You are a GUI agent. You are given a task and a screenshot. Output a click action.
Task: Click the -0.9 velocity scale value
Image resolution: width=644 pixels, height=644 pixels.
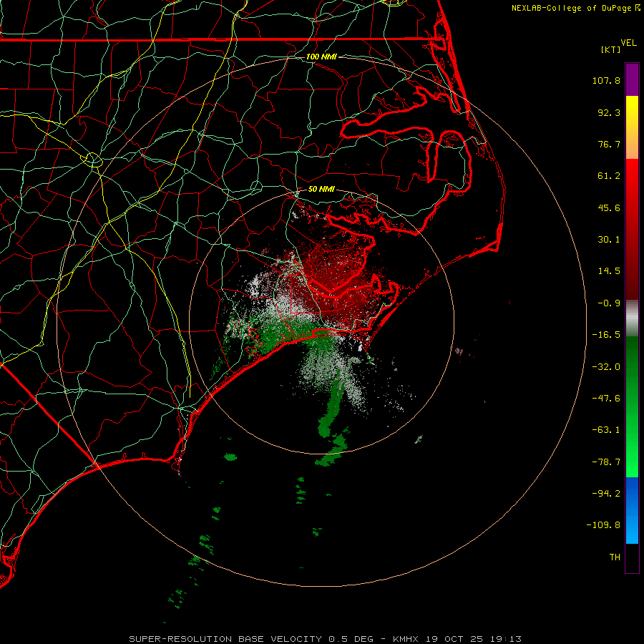(609, 303)
